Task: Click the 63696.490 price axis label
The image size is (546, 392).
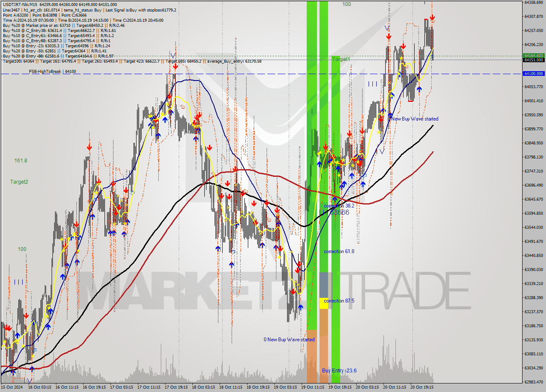Action: (534, 185)
